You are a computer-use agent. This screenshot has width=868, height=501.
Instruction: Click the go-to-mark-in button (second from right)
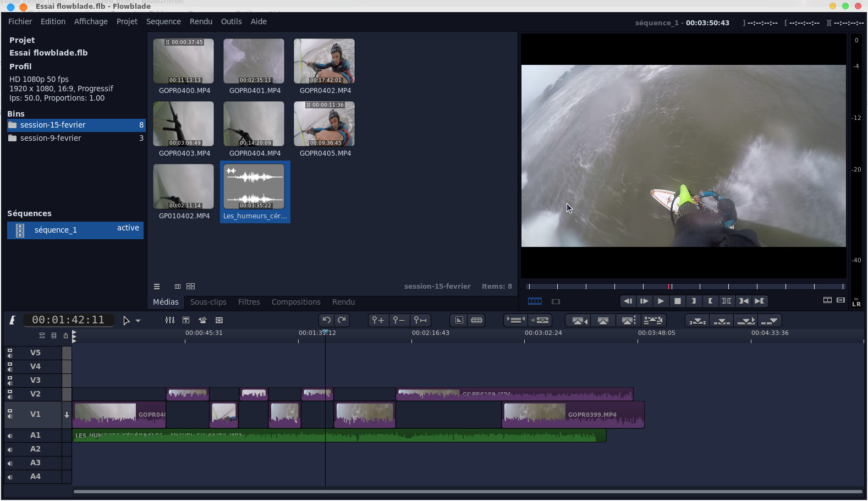tap(743, 301)
